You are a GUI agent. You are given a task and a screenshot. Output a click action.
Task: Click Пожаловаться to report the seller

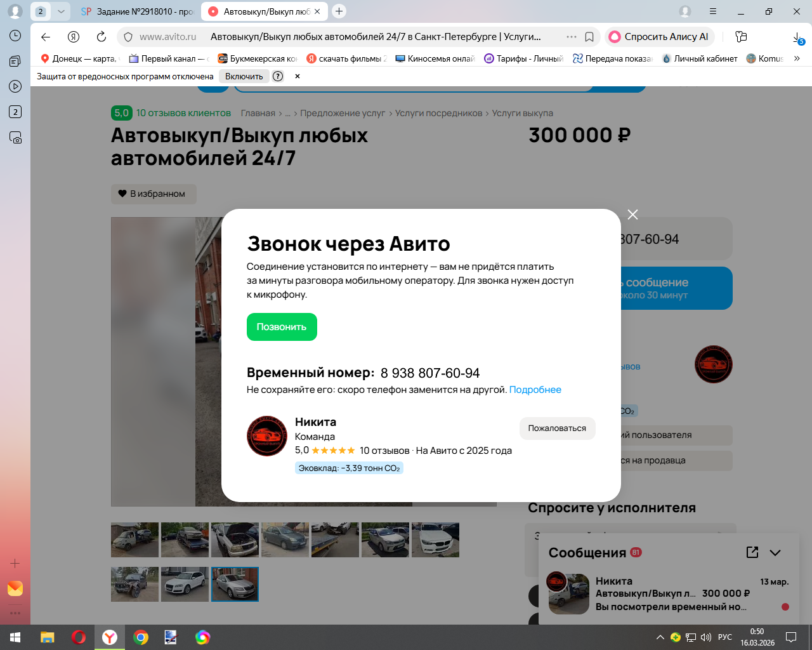click(x=557, y=428)
